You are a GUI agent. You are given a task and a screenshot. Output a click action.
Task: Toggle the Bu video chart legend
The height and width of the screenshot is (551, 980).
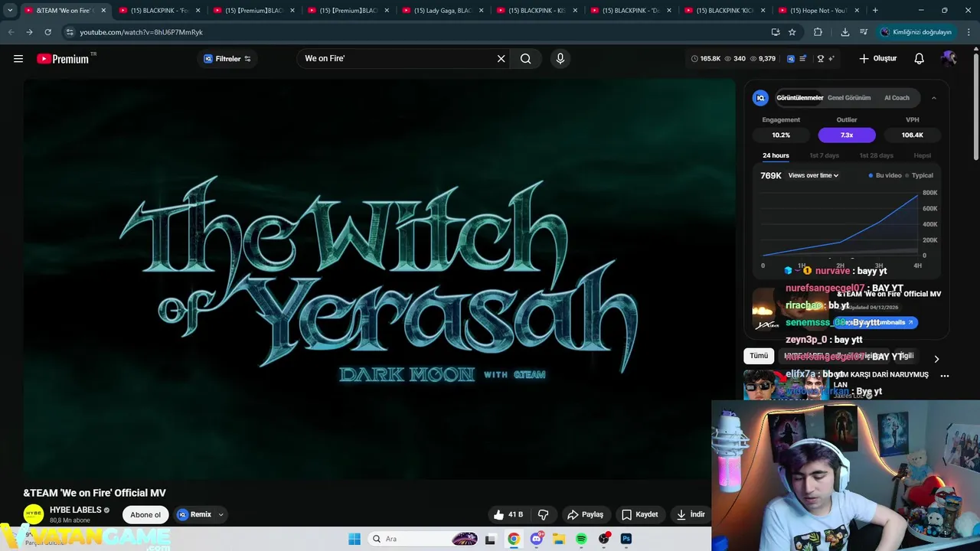(886, 175)
